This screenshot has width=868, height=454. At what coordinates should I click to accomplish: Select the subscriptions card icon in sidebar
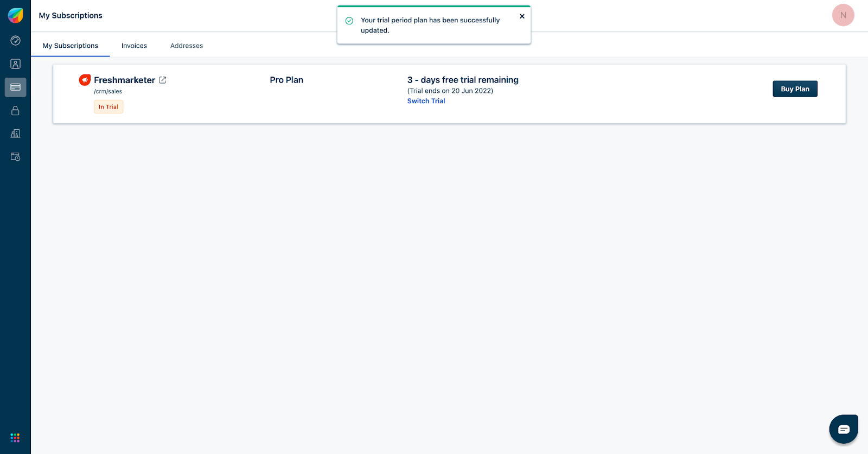pyautogui.click(x=15, y=87)
